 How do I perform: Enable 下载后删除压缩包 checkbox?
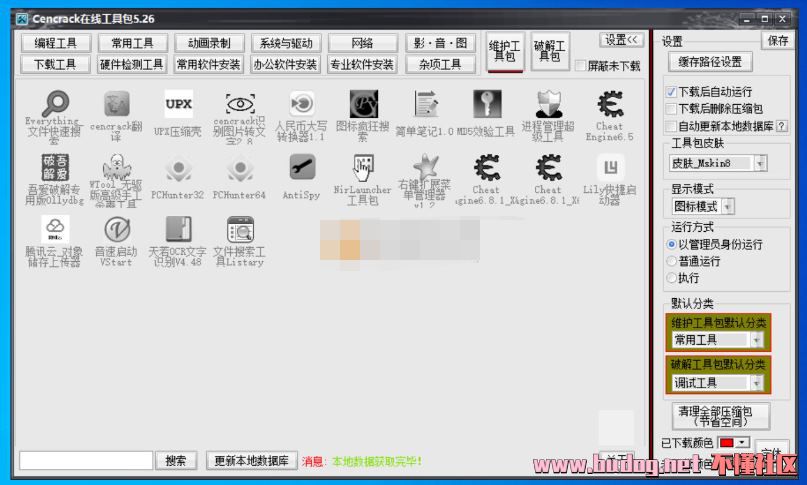coord(671,109)
